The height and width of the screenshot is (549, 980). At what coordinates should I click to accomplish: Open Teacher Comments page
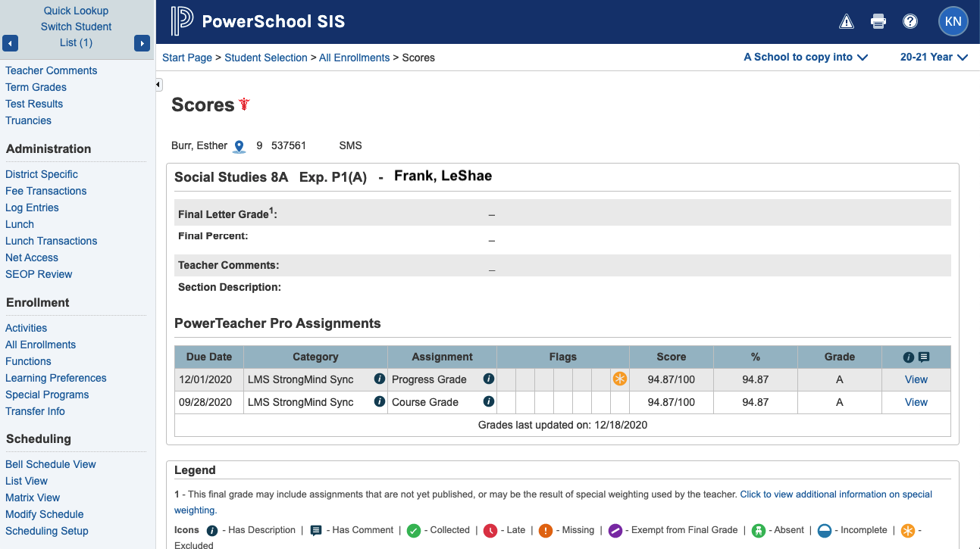tap(51, 70)
